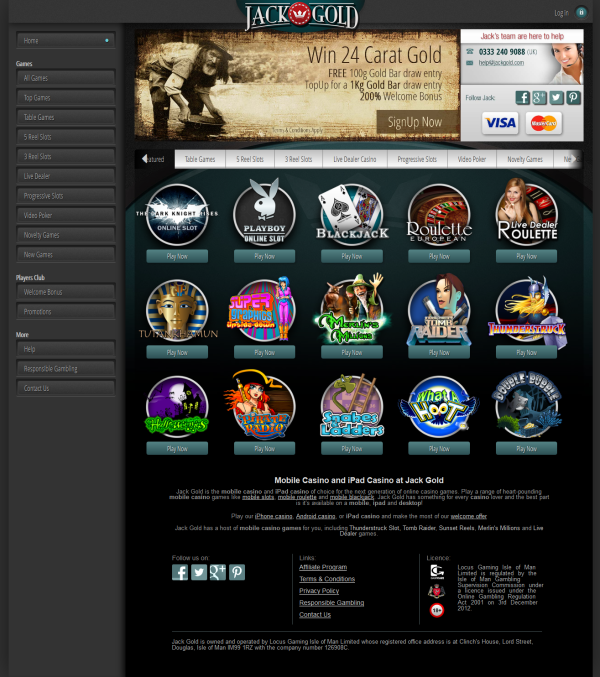Open the Super Graphics Upside-Down icon

(x=262, y=310)
